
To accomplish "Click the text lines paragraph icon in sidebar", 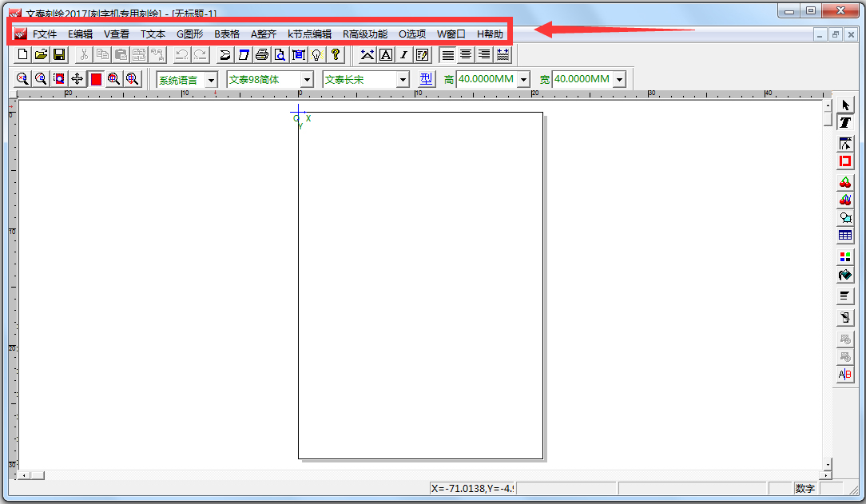I will tap(845, 296).
